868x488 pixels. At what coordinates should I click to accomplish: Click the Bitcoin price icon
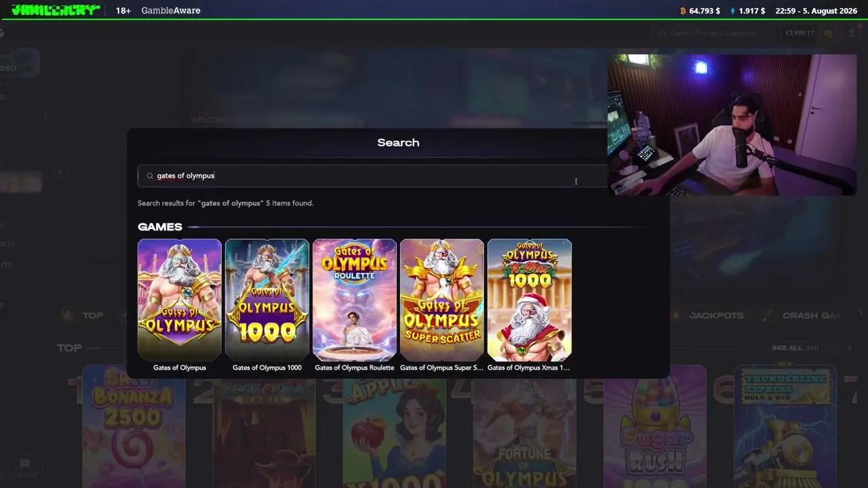tap(683, 11)
